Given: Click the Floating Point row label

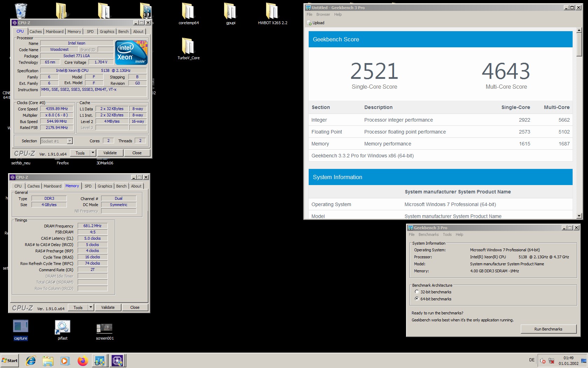Looking at the screenshot, I should point(327,132).
